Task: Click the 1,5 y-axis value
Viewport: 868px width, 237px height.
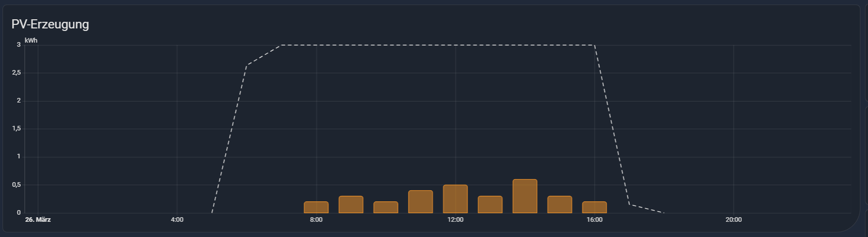Action: coord(16,129)
